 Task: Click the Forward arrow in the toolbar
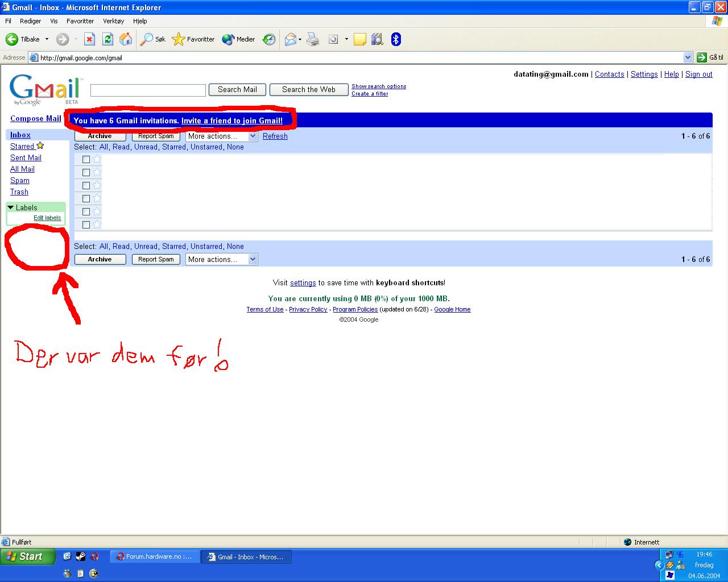tap(63, 39)
